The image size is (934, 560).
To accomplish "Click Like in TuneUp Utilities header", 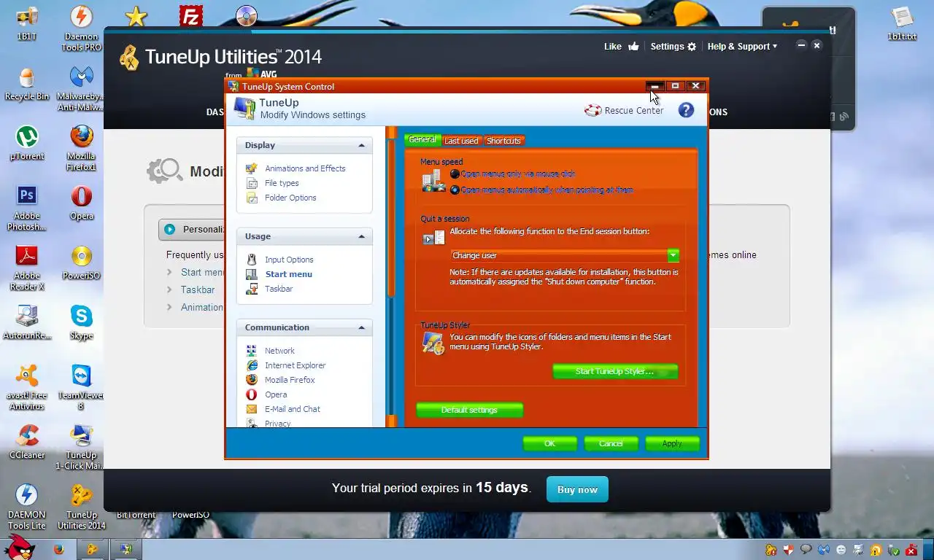I will (x=621, y=46).
